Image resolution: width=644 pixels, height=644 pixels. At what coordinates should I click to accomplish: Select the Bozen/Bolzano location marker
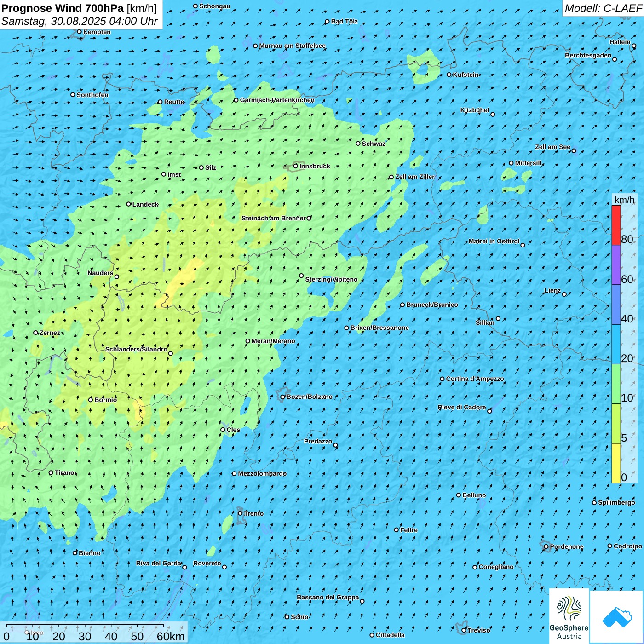283,397
